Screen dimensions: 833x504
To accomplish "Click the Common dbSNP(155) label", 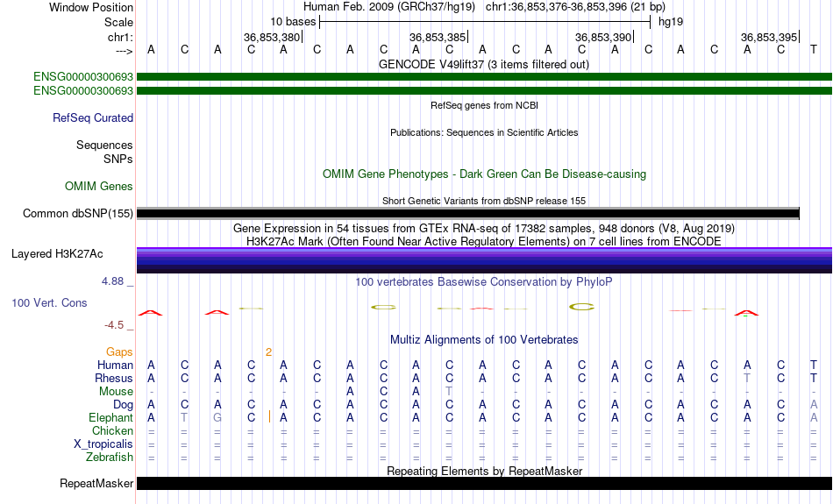I will [x=77, y=214].
